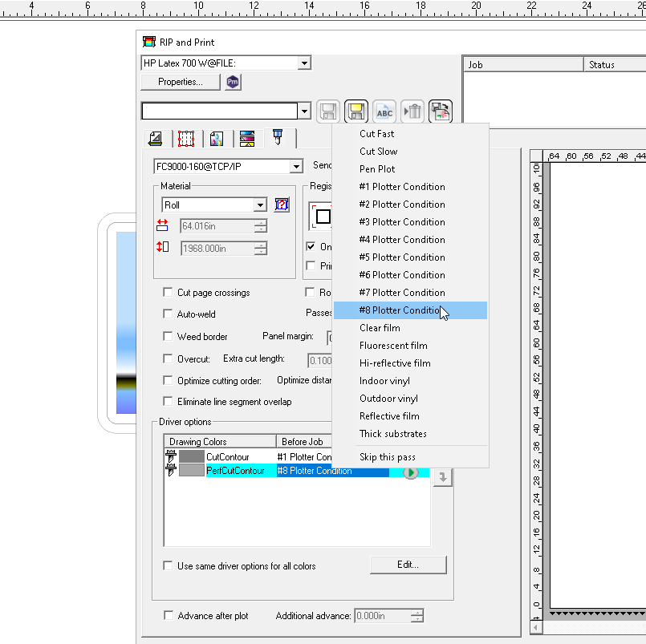Viewport: 646px width, 644px height.
Task: Click the material length icon
Action: (162, 247)
